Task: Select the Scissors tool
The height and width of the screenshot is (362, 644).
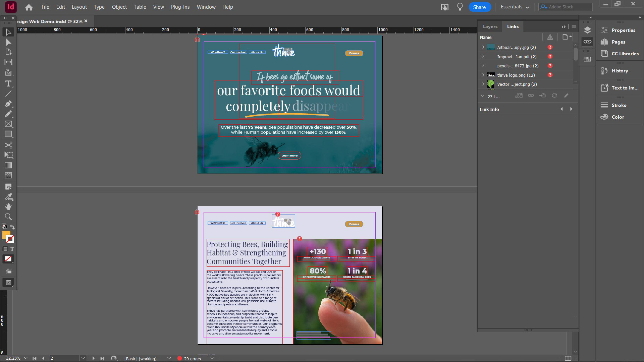Action: pos(8,145)
